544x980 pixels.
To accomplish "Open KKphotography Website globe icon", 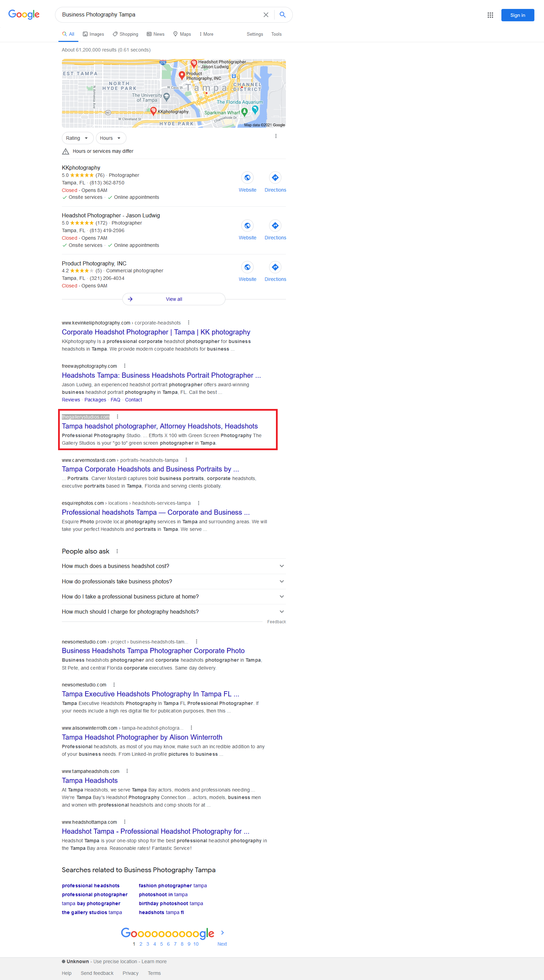I will click(247, 178).
